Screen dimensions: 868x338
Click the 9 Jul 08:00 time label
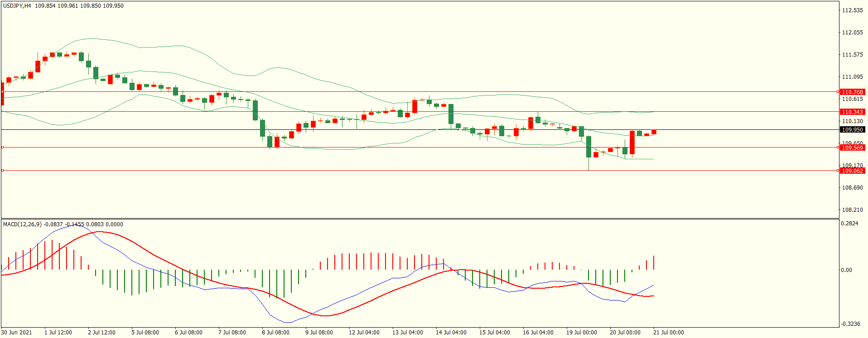coord(319,333)
